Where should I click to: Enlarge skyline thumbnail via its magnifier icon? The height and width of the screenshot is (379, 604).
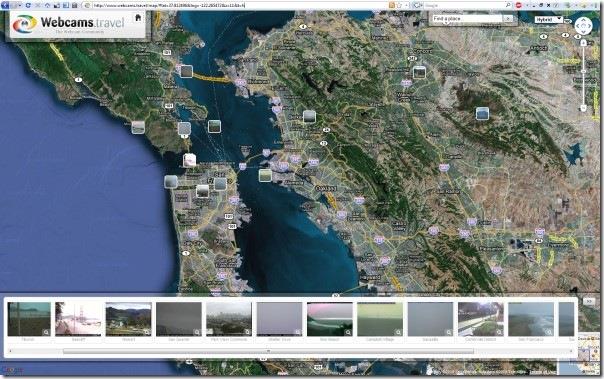pos(247,332)
